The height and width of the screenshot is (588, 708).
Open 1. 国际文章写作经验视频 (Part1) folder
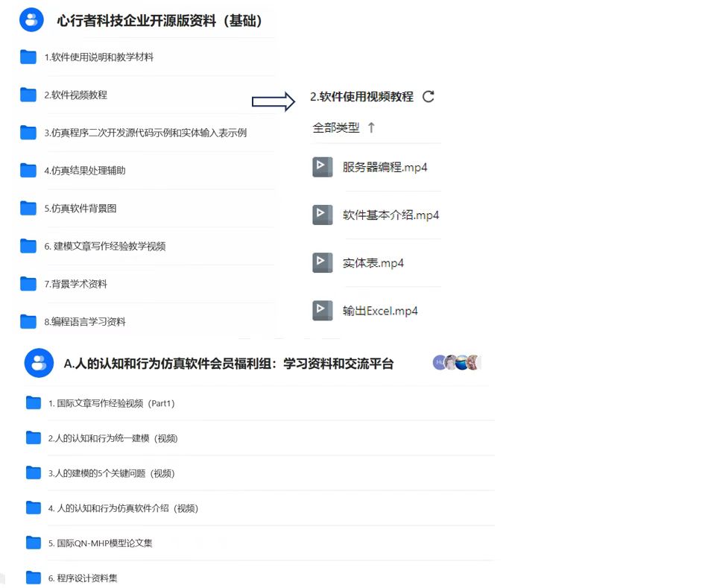(111, 403)
